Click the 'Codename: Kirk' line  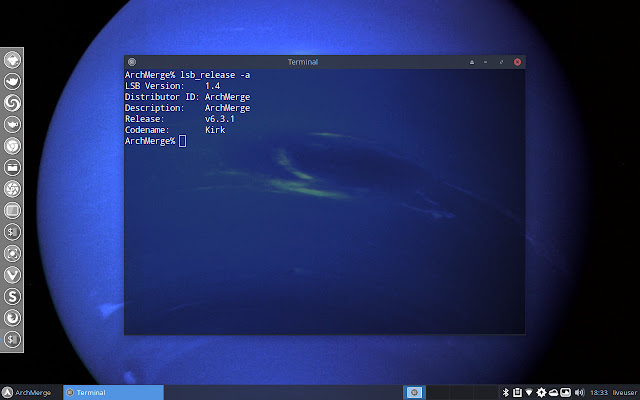point(175,130)
